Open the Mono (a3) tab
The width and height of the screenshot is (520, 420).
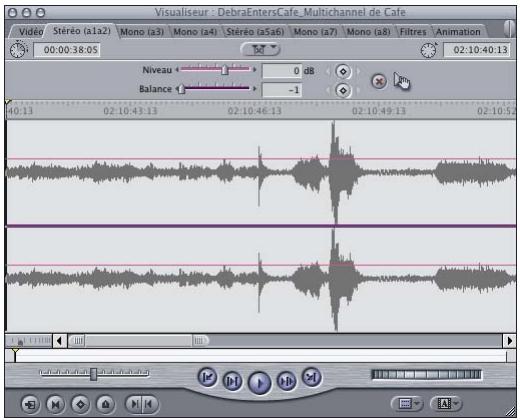(x=142, y=32)
